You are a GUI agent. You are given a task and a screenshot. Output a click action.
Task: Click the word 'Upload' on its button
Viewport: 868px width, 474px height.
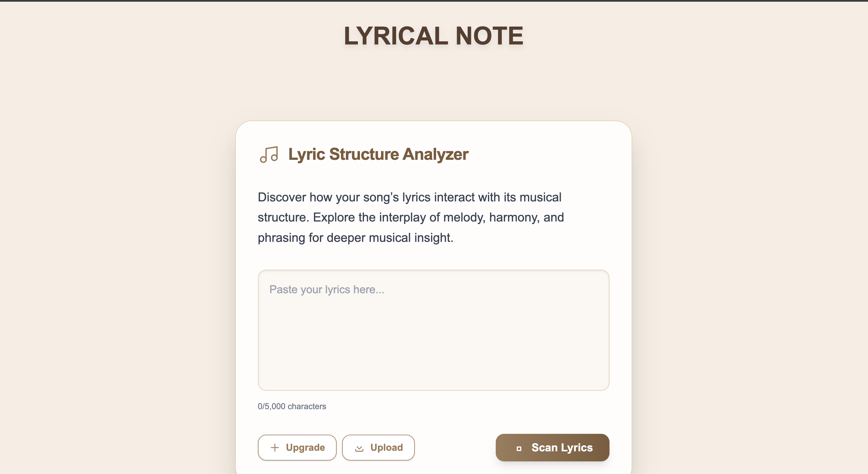click(x=387, y=447)
